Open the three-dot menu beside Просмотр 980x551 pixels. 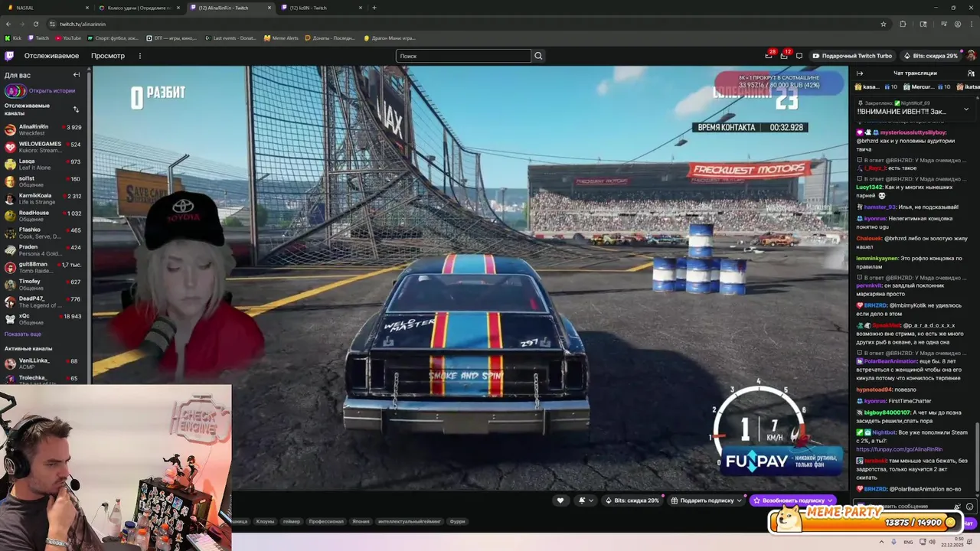139,56
